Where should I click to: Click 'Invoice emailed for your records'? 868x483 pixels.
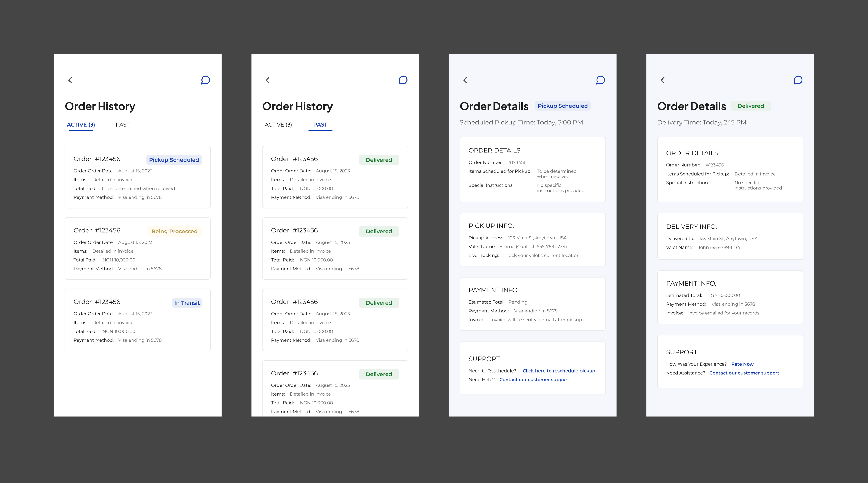(723, 313)
